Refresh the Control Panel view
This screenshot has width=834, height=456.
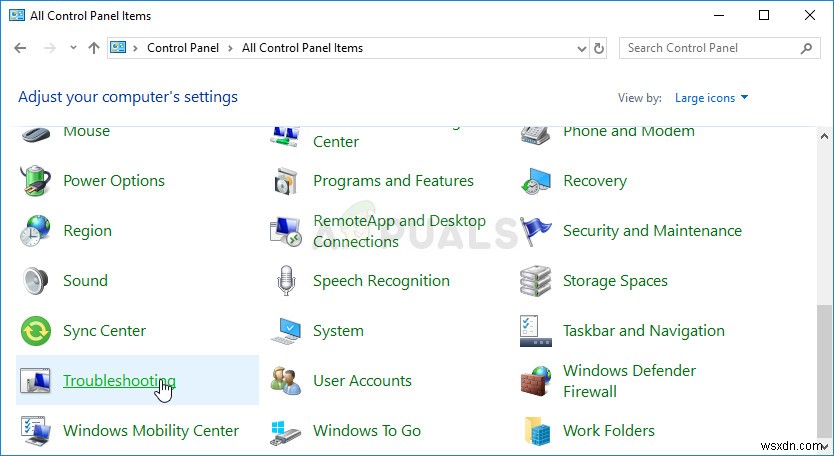(599, 48)
